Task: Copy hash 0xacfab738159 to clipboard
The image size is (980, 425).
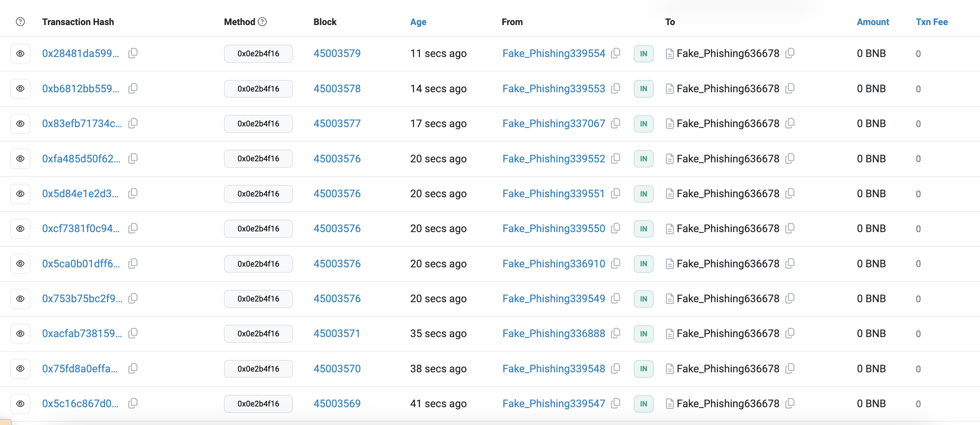Action: pyautogui.click(x=133, y=333)
